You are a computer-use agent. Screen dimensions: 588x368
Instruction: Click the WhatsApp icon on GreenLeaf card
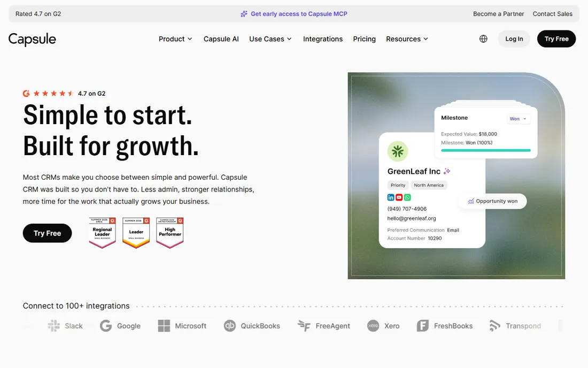coord(407,197)
